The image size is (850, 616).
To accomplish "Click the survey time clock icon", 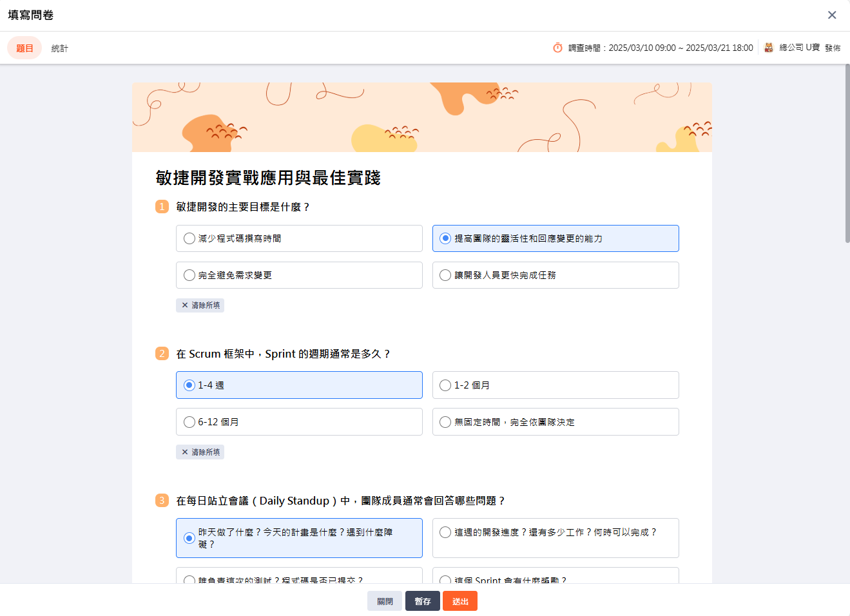I will point(558,48).
